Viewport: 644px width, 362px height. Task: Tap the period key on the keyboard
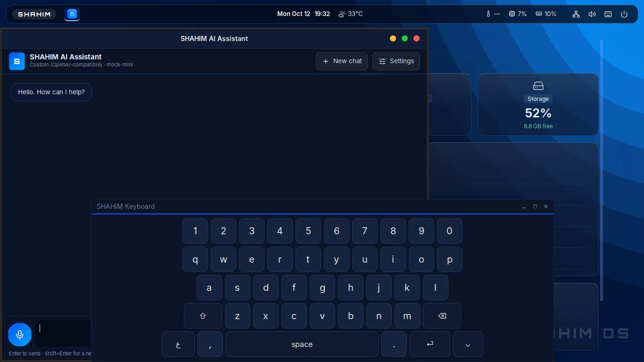pyautogui.click(x=394, y=344)
